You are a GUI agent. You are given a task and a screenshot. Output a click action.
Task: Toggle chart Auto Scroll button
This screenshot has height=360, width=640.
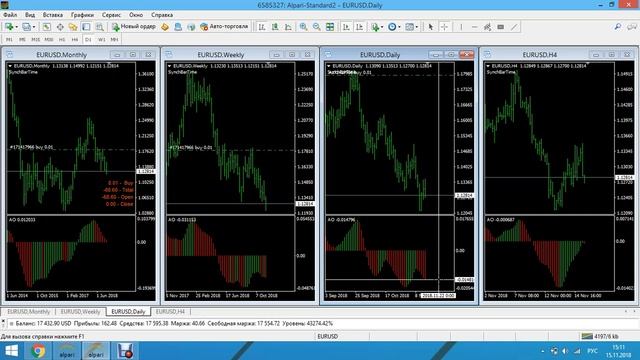point(346,27)
